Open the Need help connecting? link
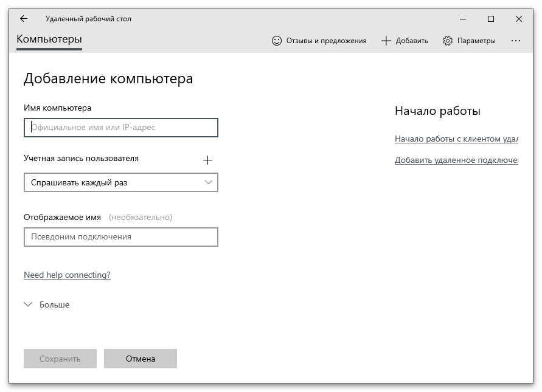 point(67,275)
